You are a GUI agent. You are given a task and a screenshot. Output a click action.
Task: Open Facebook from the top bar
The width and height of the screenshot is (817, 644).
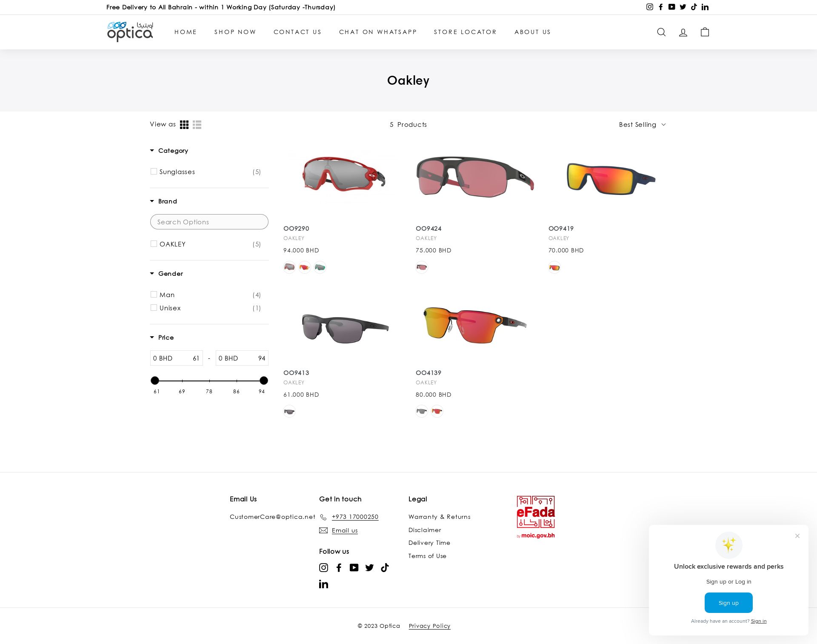661,7
